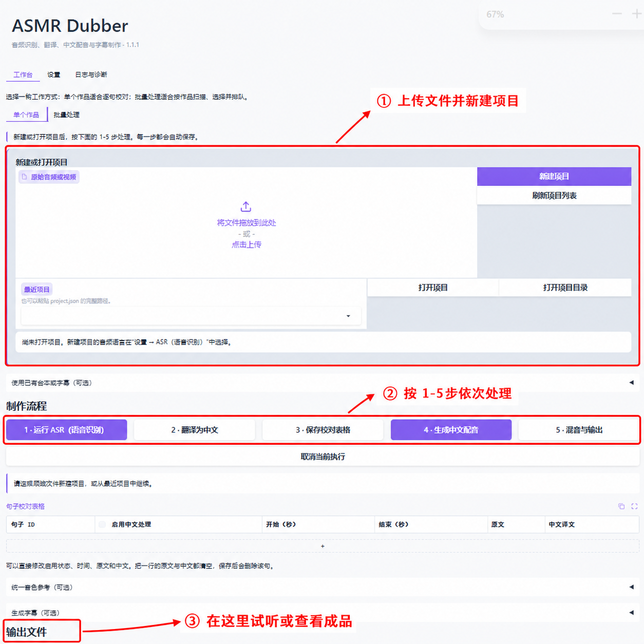Click step 5 混音与输出 button

pos(579,430)
